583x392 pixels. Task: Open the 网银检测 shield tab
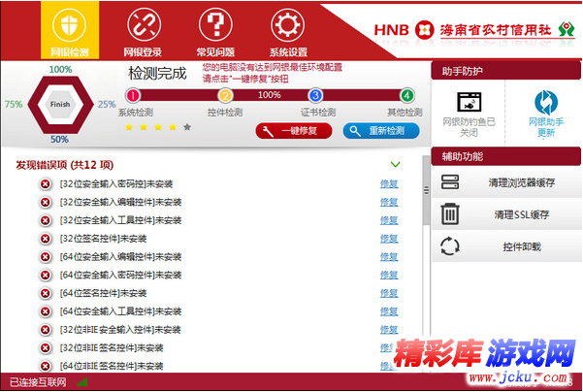click(69, 30)
